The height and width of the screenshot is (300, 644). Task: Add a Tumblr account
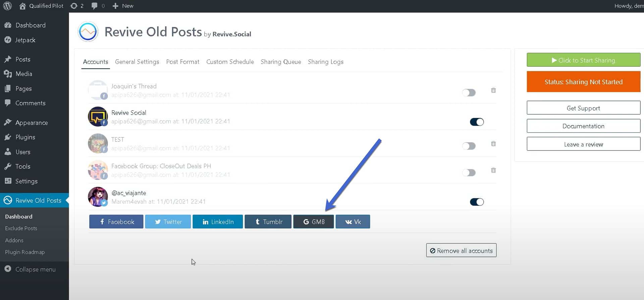pyautogui.click(x=268, y=222)
